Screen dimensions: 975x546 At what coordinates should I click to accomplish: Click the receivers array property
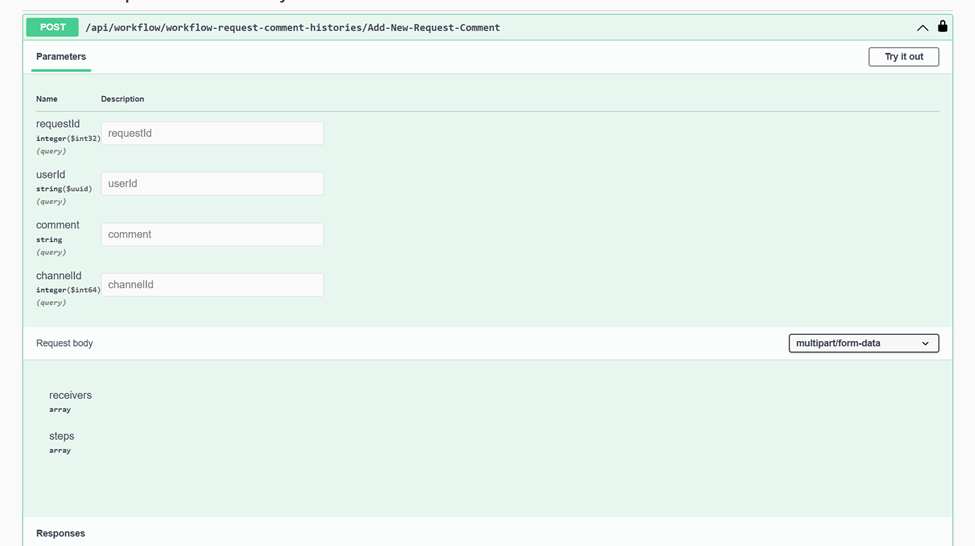70,396
